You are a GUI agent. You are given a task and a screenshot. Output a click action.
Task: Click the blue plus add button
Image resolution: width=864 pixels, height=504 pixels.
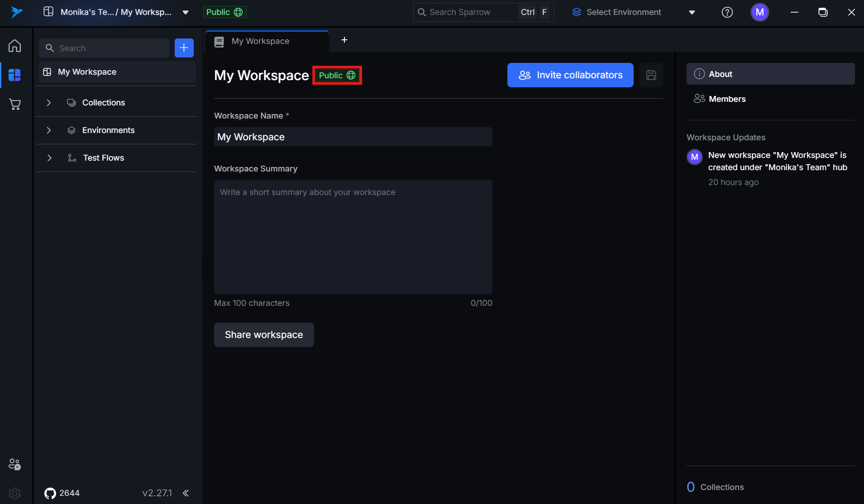[x=184, y=48]
